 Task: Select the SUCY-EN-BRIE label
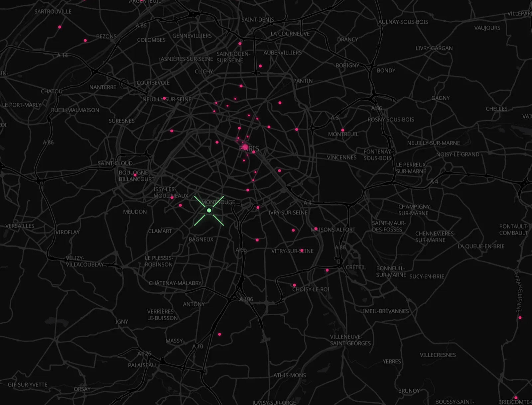tap(427, 276)
